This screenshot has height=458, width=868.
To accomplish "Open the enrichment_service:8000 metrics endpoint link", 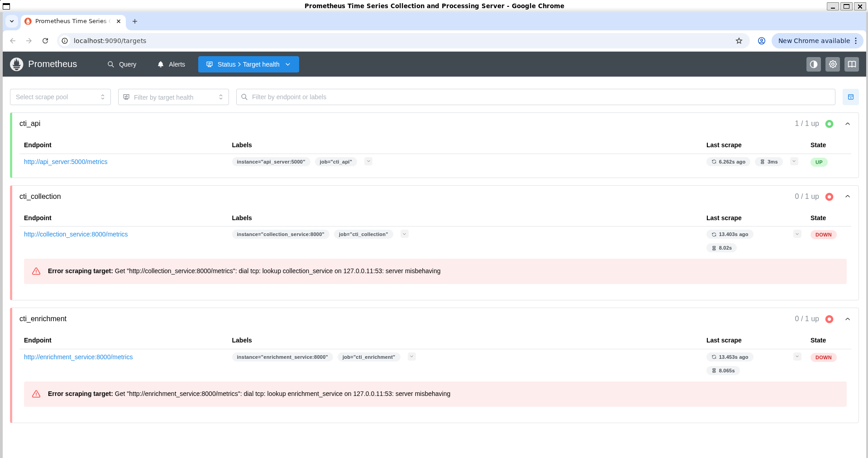I will tap(78, 357).
